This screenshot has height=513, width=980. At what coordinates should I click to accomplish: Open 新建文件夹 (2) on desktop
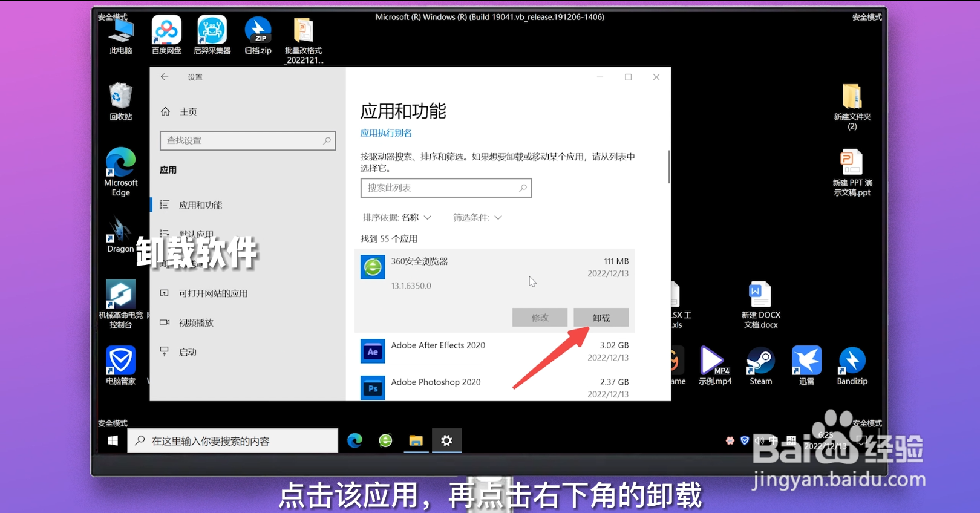[x=852, y=106]
